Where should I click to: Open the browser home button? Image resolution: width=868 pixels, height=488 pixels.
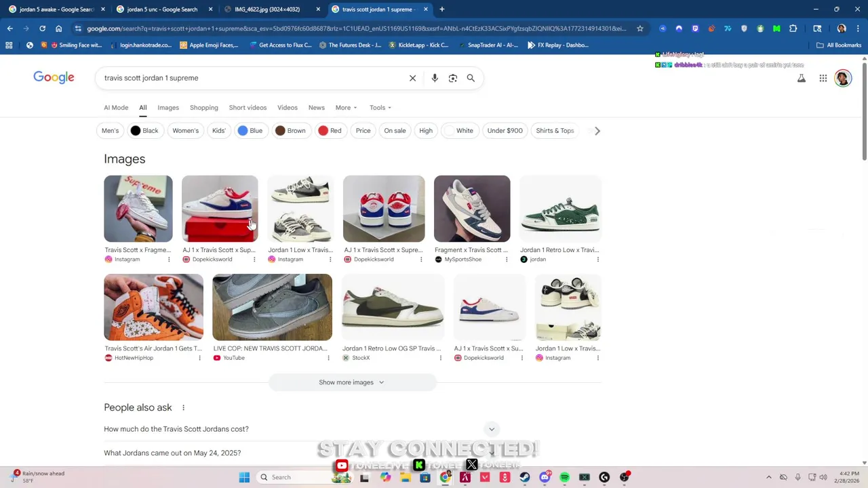(x=58, y=28)
